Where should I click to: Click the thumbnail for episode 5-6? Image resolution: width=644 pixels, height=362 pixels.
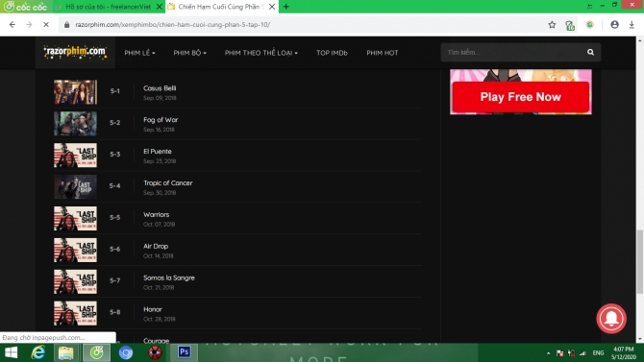tap(75, 250)
